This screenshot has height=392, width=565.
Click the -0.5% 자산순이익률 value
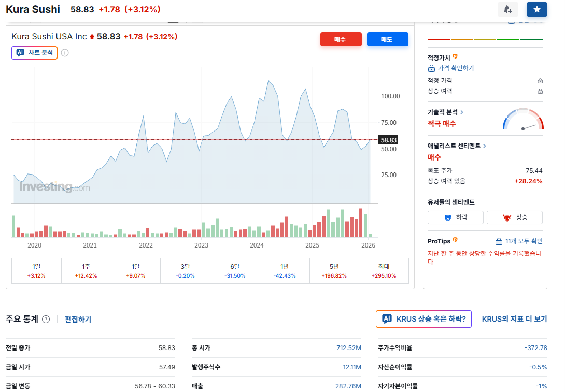click(538, 367)
